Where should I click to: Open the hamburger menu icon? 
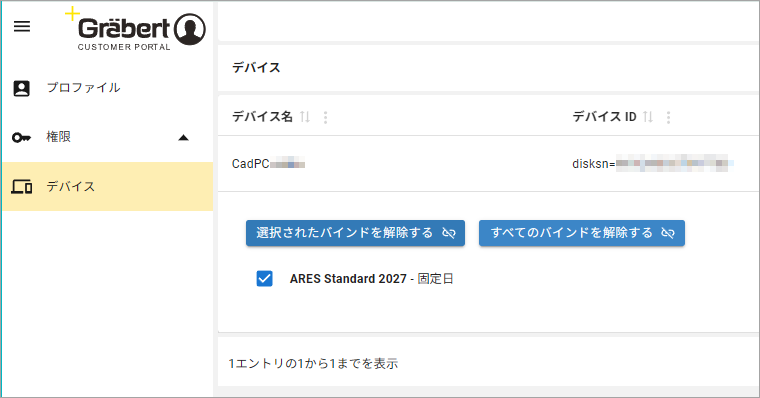(22, 26)
